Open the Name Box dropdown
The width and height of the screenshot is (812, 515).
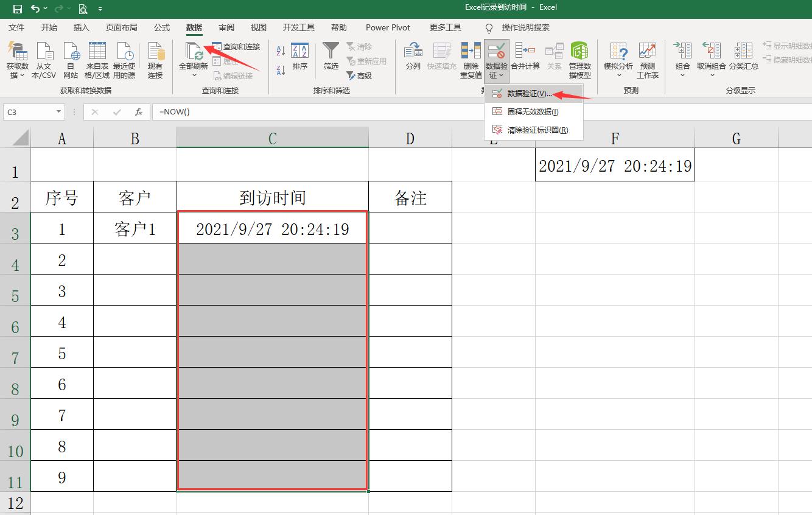click(x=58, y=112)
